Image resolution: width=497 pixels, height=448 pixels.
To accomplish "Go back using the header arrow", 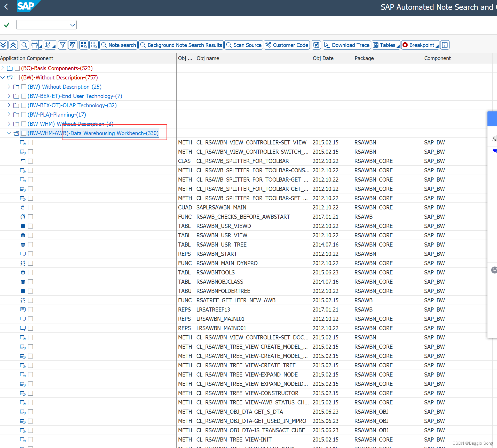I will (6, 7).
